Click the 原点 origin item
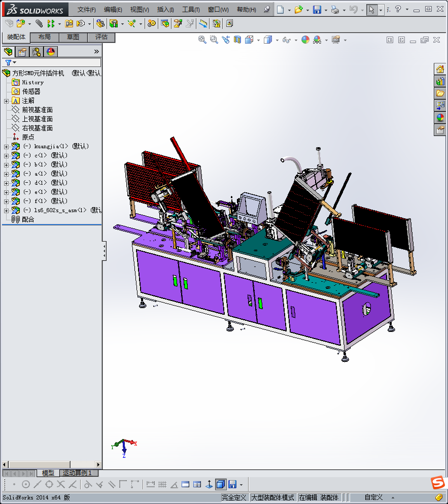The width and height of the screenshot is (448, 504). pyautogui.click(x=28, y=137)
